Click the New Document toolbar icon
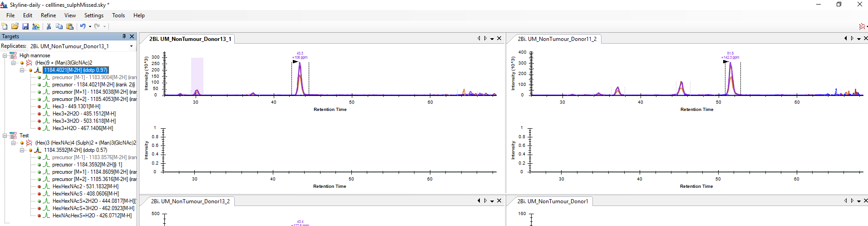868x226 pixels. click(x=5, y=26)
